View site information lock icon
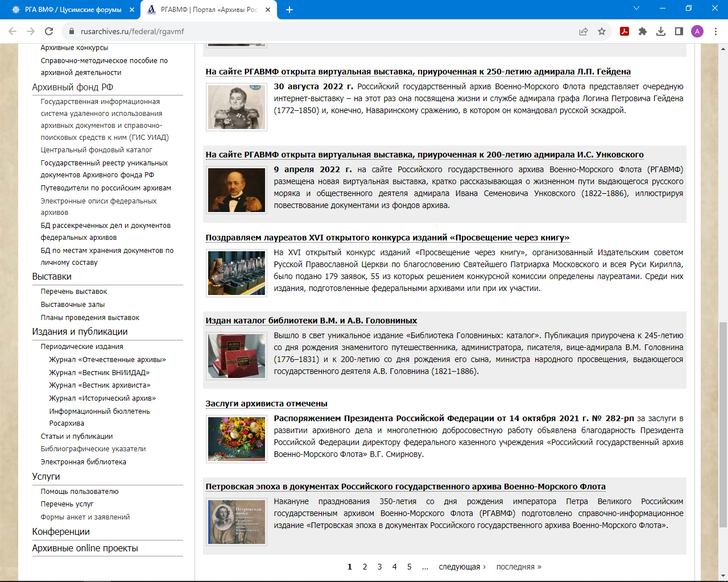 (x=71, y=31)
